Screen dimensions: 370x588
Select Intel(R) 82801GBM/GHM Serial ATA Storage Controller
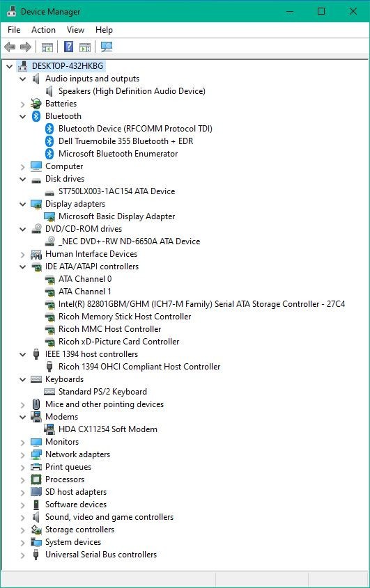[x=201, y=304]
